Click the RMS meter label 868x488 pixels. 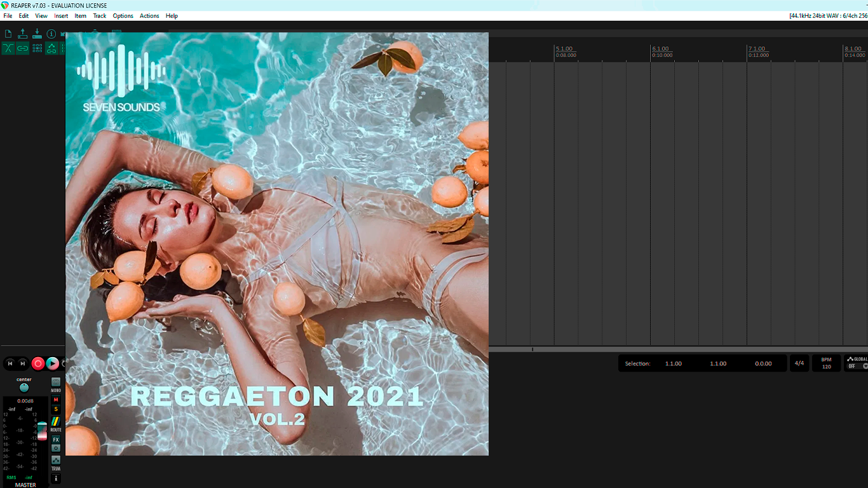pos(11,477)
